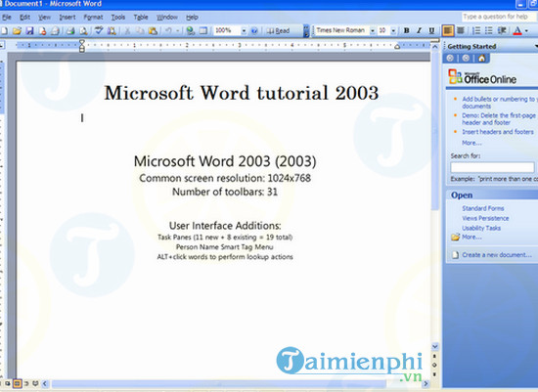Open the Table menu
Screen dimensions: 538x392
pos(141,17)
